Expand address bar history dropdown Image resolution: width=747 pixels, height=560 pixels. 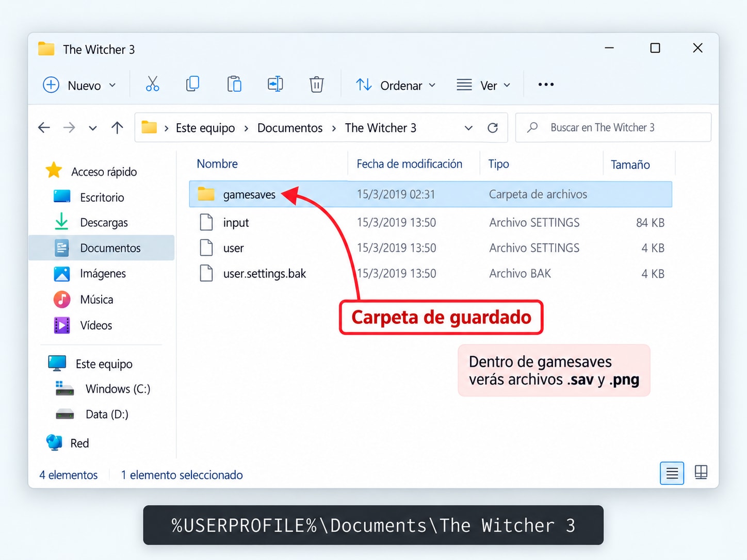tap(468, 128)
